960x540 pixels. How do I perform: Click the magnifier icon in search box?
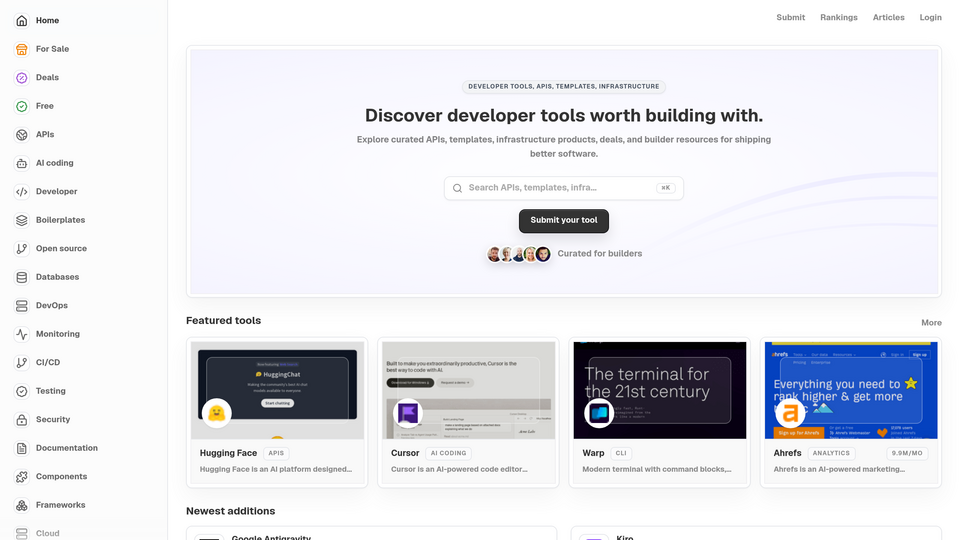pyautogui.click(x=457, y=189)
